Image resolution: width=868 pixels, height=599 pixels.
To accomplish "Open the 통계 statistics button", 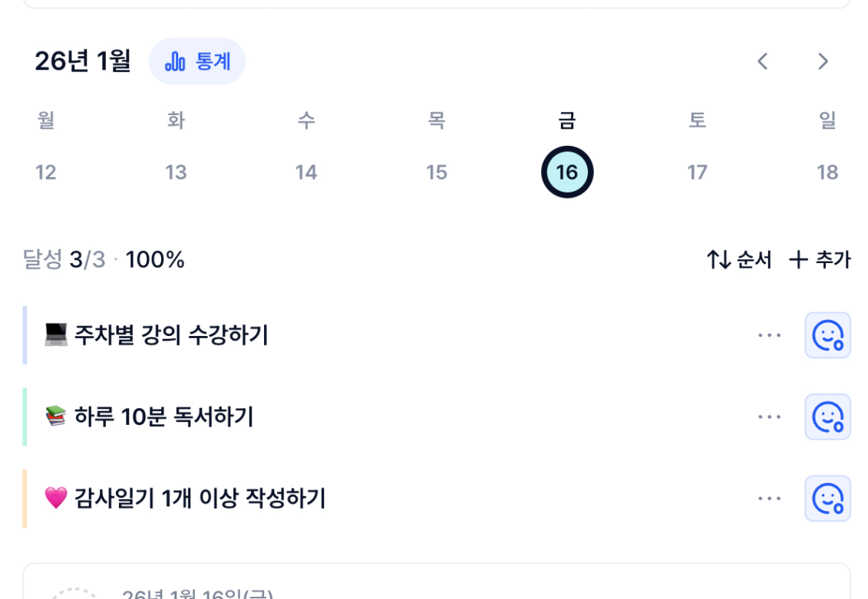I will click(x=197, y=61).
